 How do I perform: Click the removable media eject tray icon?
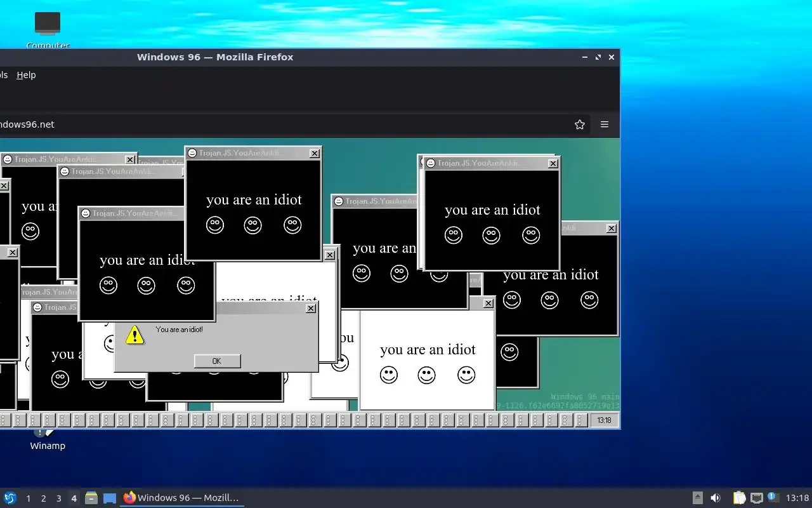[697, 498]
